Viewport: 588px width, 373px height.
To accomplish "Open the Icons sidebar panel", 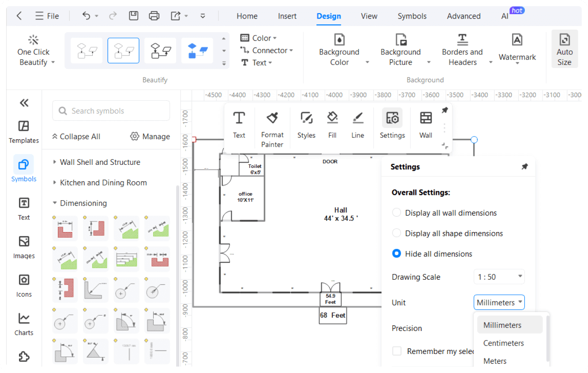I will click(x=24, y=286).
